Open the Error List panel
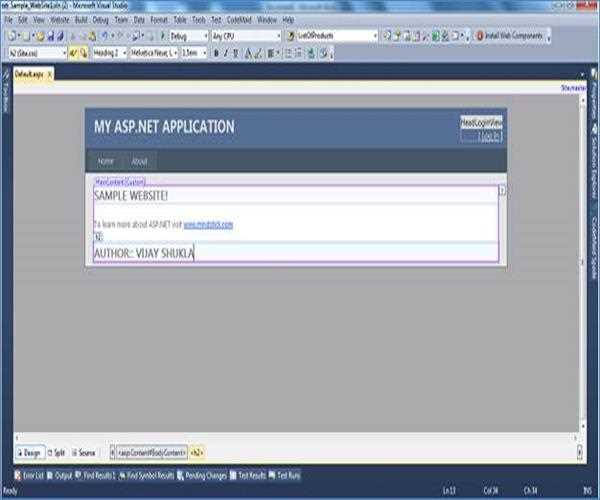600x500 pixels. point(31,475)
